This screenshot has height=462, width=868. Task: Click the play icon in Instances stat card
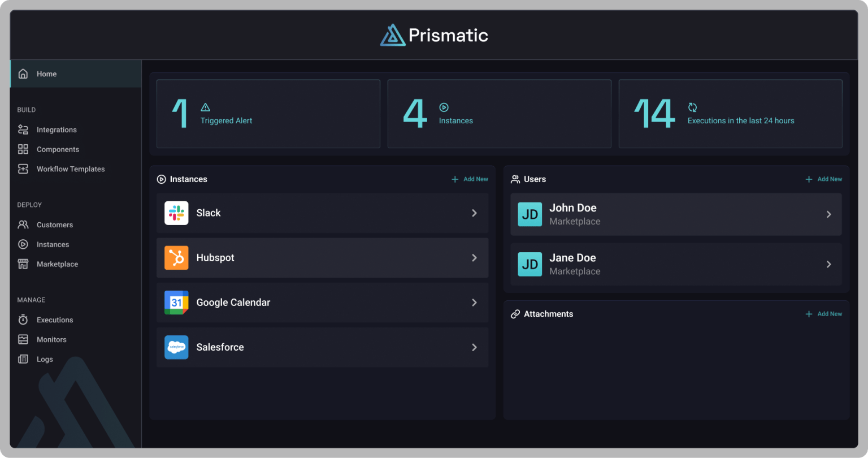(x=444, y=107)
